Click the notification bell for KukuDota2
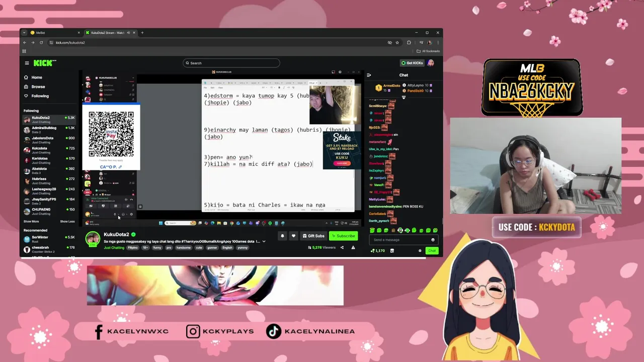The height and width of the screenshot is (362, 644). click(282, 236)
